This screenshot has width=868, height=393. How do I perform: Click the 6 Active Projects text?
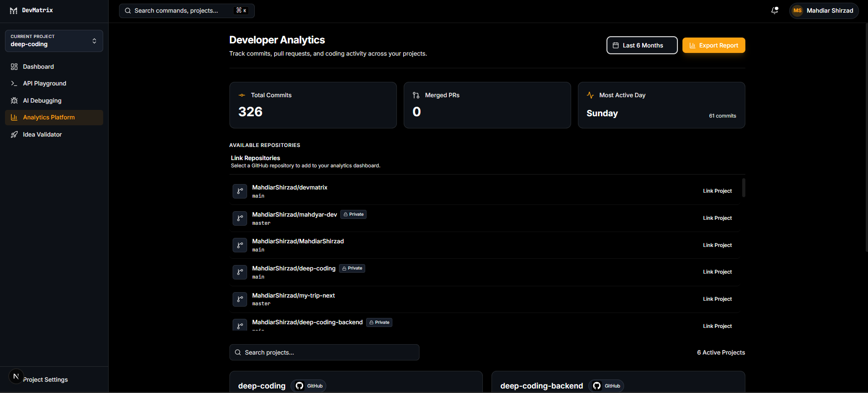click(721, 352)
